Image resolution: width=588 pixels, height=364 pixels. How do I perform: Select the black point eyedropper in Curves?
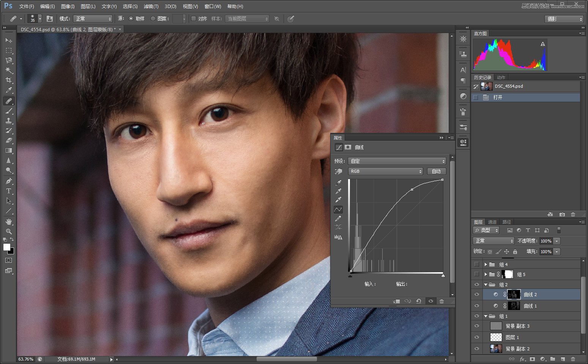338,182
